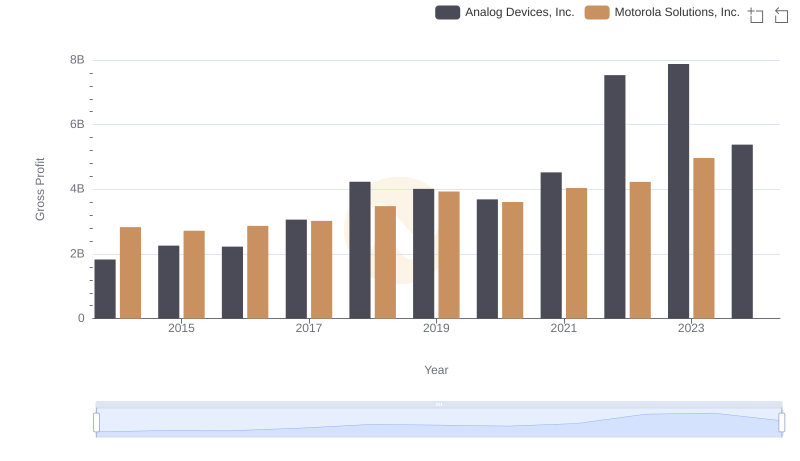Click the 6B y-axis label

(77, 124)
